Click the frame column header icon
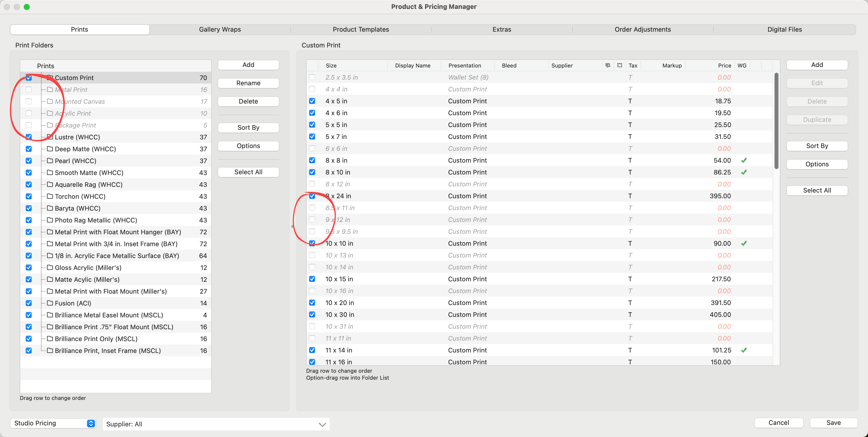Screen dimensions: 868x437 (x=619, y=65)
